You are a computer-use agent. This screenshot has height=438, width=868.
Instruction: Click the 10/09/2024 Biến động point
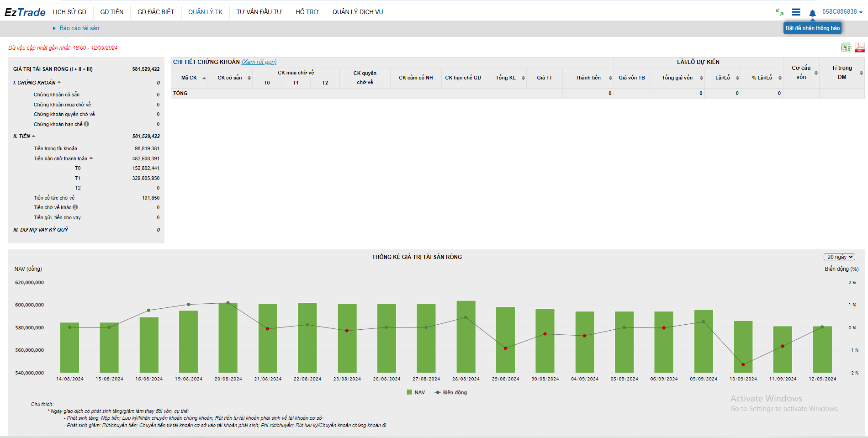[743, 364]
